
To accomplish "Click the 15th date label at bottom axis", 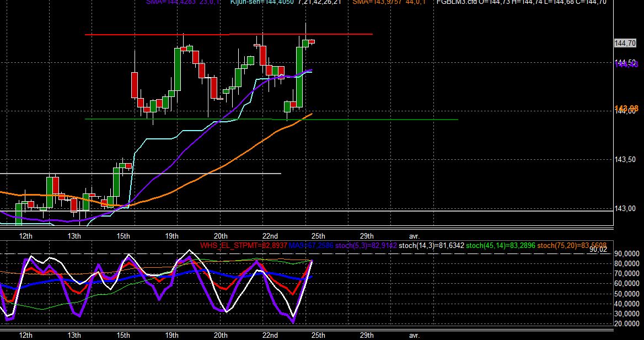I will pyautogui.click(x=123, y=335).
